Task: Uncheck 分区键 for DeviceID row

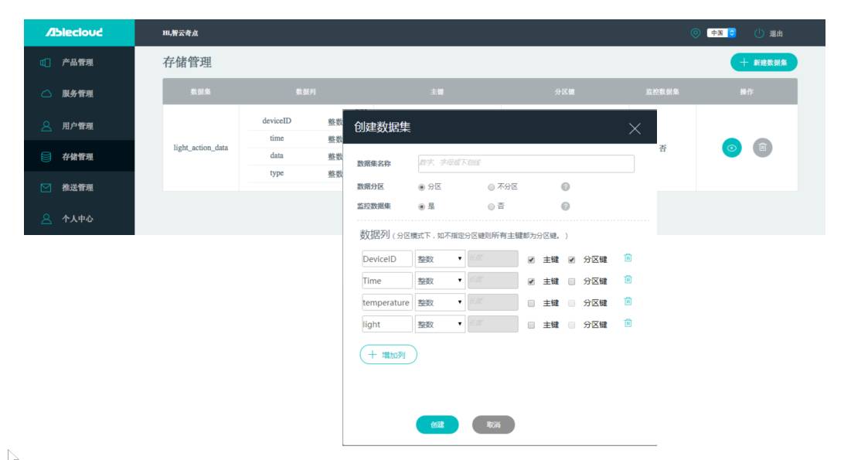Action: pyautogui.click(x=572, y=260)
